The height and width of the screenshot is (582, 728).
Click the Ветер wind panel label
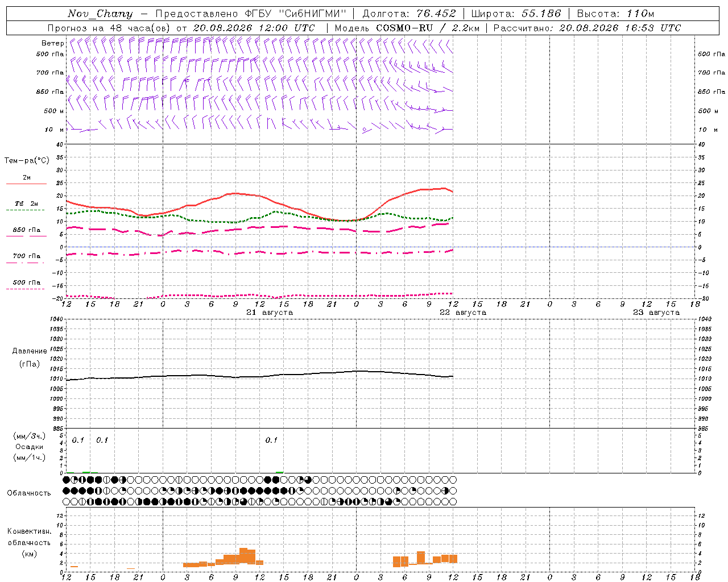[52, 43]
